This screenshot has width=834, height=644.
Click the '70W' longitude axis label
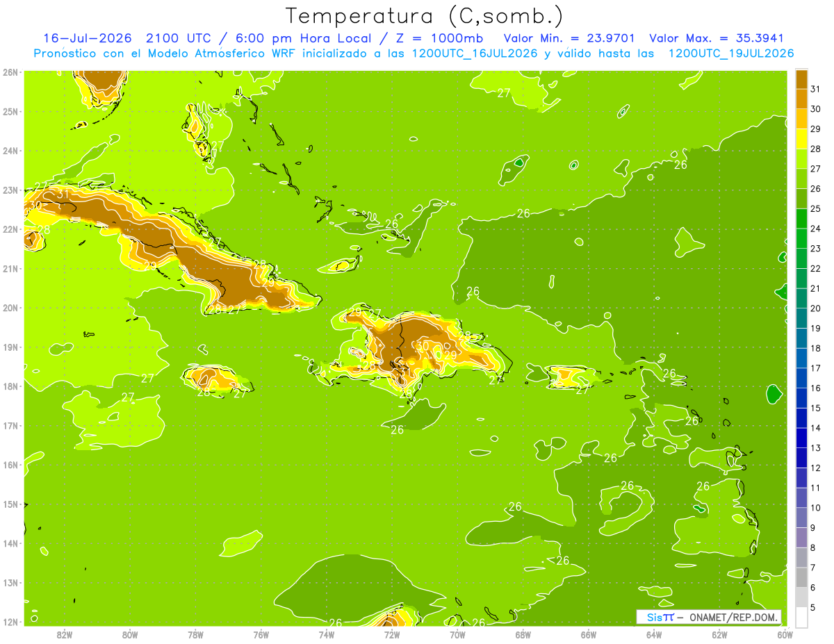[x=457, y=634]
